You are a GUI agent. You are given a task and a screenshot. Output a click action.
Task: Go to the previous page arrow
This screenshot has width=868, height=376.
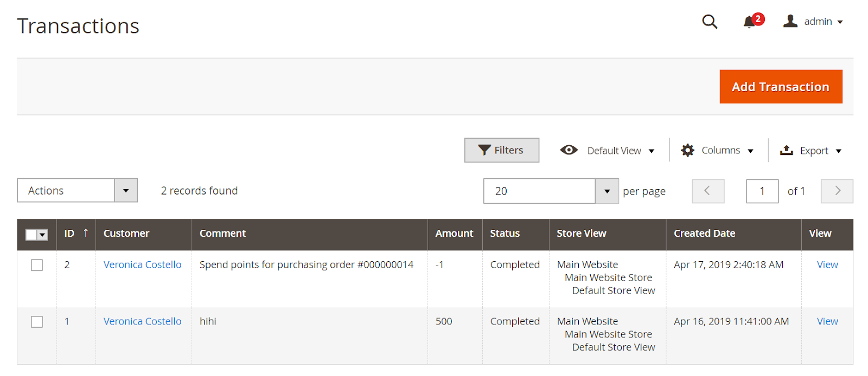(x=707, y=191)
